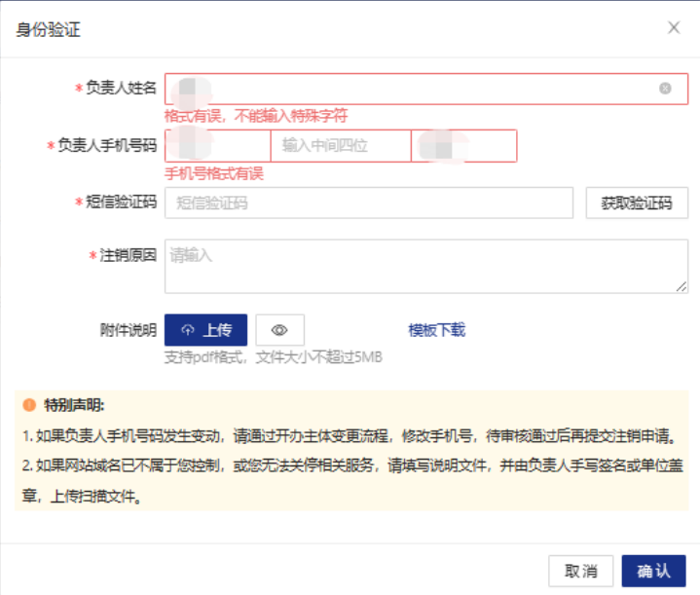Screen dimensions: 700x595
Task: Click the 输入中间四位 phone field
Action: point(340,146)
